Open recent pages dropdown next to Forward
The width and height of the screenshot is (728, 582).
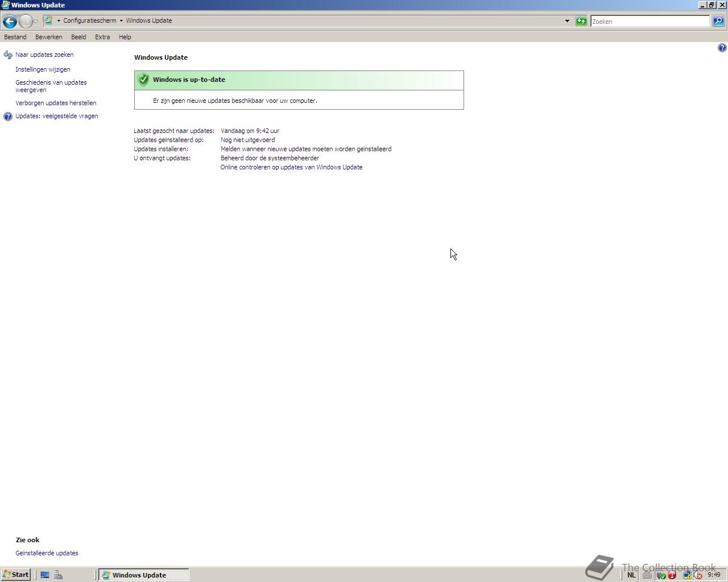(35, 21)
